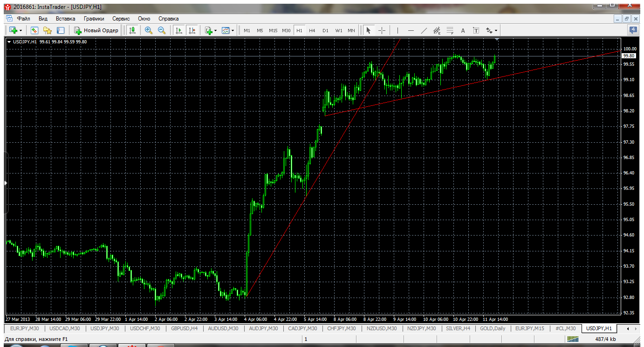Choose the Fibonacci retracement tool
Image resolution: width=644 pixels, height=347 pixels.
pos(450,30)
